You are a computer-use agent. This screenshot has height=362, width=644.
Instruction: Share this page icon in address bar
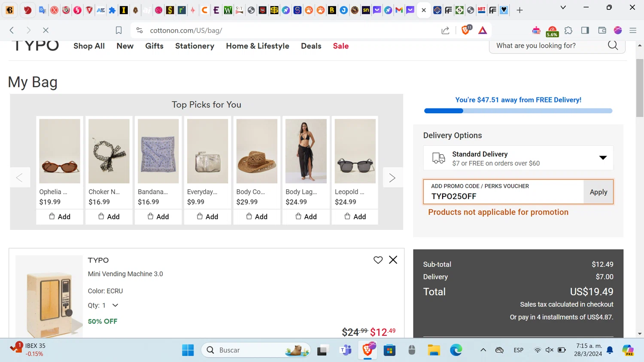tap(445, 30)
